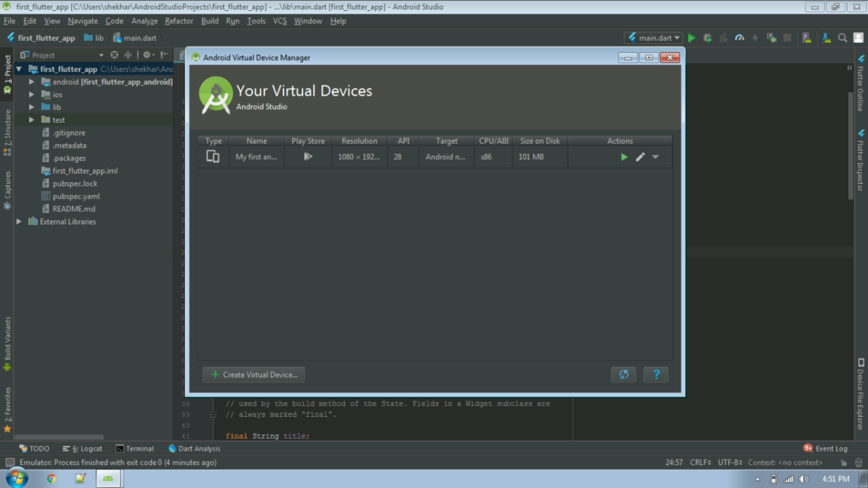Open main.dart run configuration dropdown
Screen dimensions: 868x488
pyautogui.click(x=654, y=38)
